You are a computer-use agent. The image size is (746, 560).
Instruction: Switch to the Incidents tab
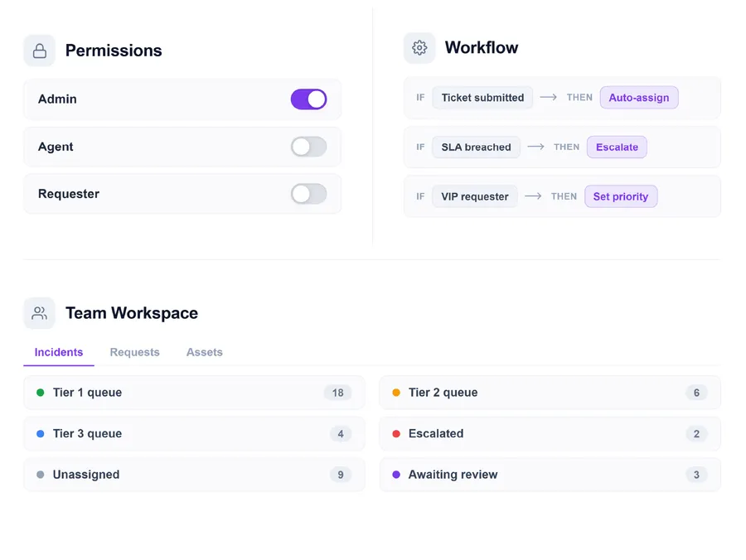coord(59,352)
